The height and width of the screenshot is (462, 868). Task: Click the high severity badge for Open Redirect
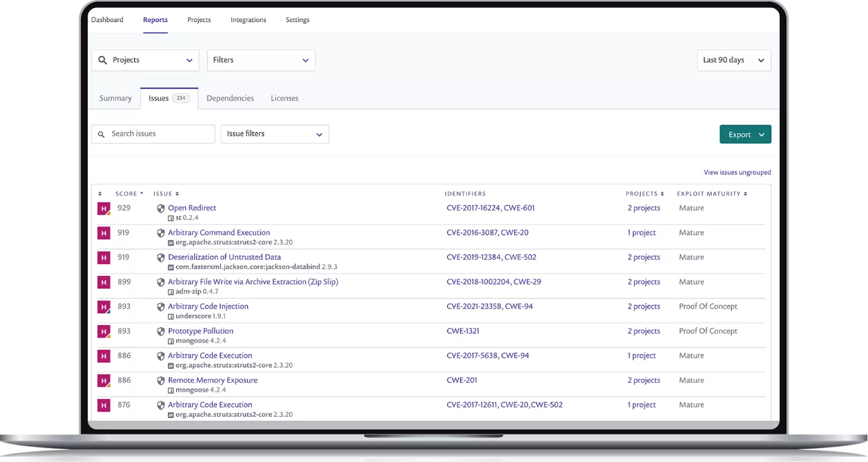tap(103, 209)
